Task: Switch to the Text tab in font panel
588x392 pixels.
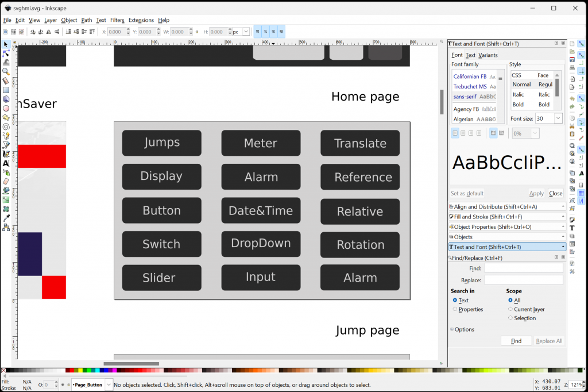Action: 470,55
